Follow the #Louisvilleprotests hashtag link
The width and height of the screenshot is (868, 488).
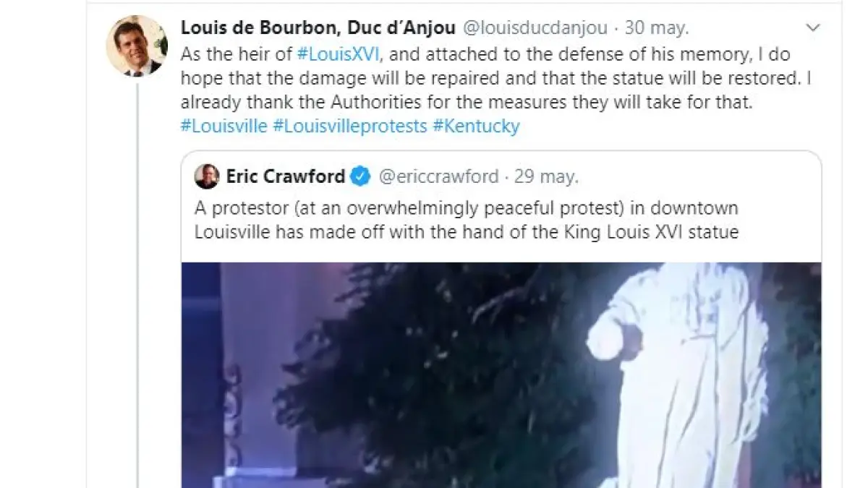click(x=350, y=126)
